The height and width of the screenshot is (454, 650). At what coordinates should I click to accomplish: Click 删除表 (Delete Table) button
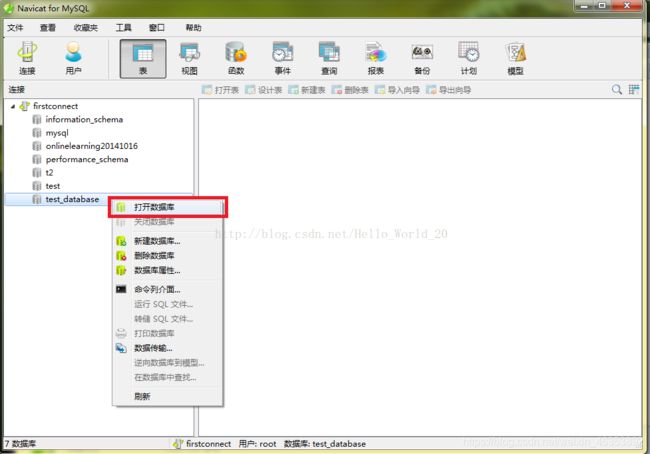[x=350, y=90]
